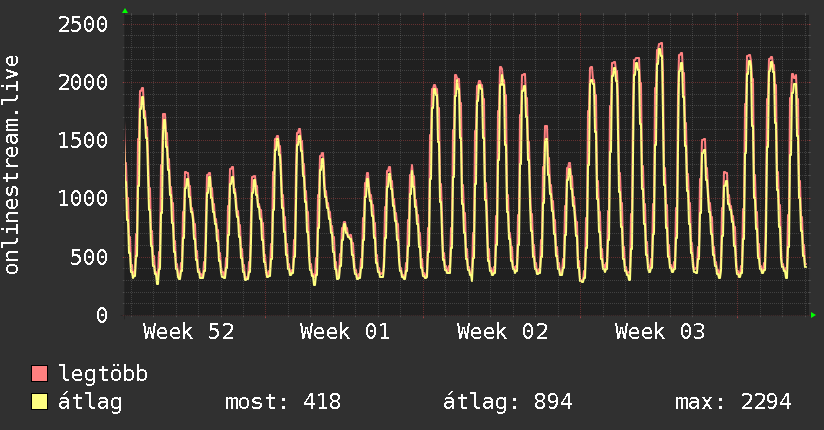The height and width of the screenshot is (430, 824).
Task: Click the red legtöbb legend swatch
Action: click(x=39, y=375)
